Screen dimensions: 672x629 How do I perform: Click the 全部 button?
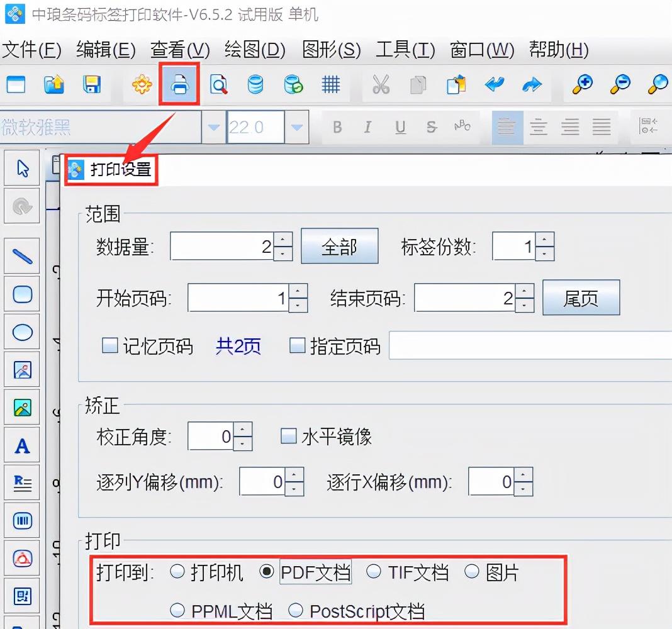339,246
